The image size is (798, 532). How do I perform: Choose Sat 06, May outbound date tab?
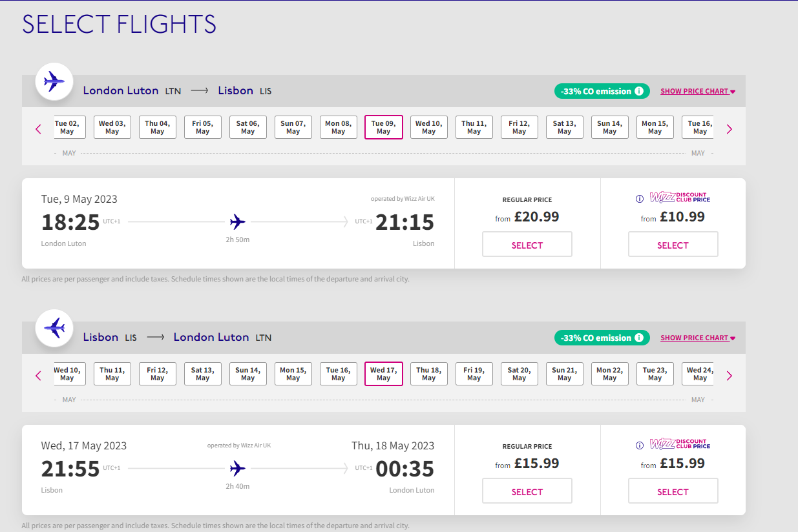coord(248,127)
